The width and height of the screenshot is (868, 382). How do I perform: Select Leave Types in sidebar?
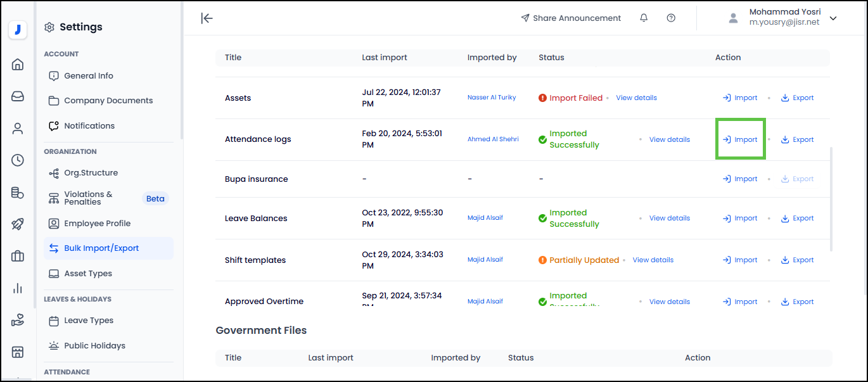pyautogui.click(x=89, y=321)
